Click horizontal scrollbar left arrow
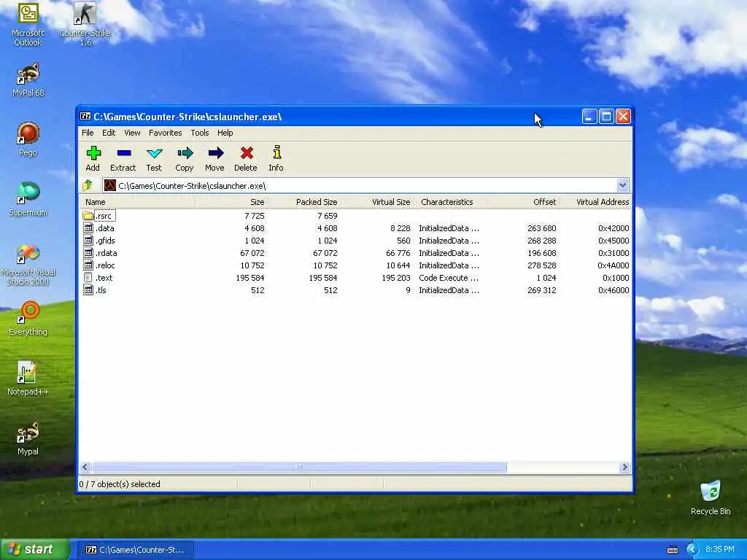Viewport: 747px width, 560px height. (85, 467)
